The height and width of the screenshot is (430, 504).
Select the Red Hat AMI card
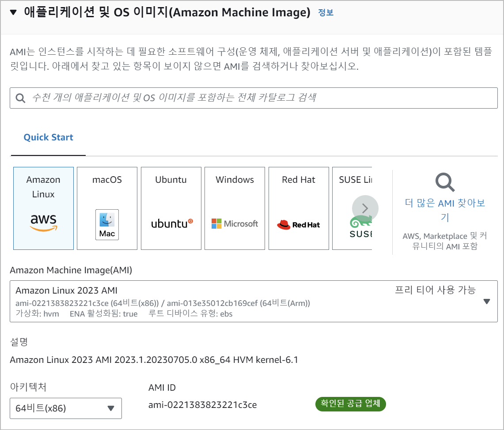[x=299, y=208]
